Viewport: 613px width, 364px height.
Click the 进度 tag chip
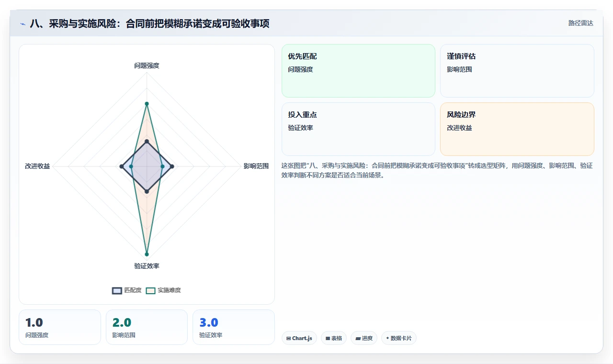(364, 338)
